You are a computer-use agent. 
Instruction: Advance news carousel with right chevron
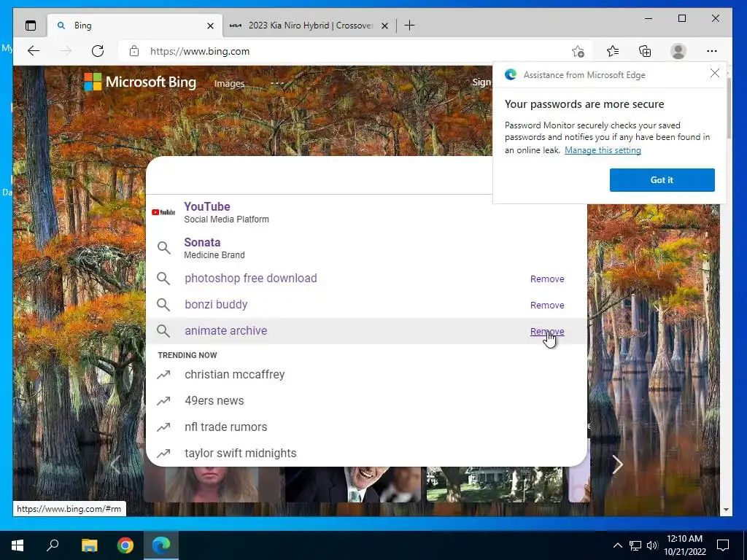(x=617, y=464)
